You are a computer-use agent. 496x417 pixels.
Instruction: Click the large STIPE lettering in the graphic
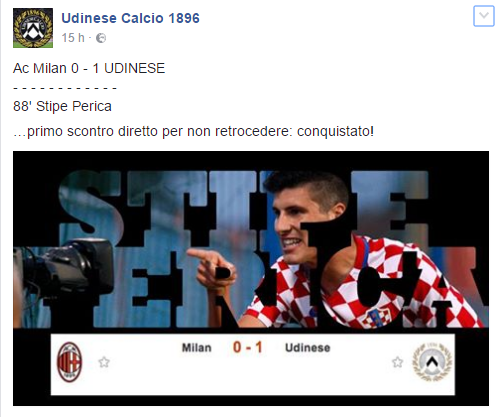pos(243,206)
